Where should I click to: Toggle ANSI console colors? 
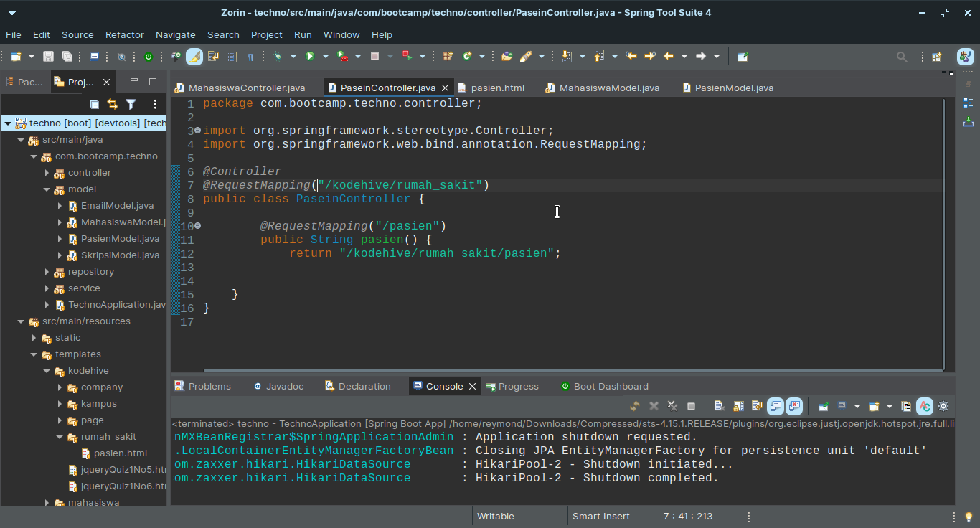pyautogui.click(x=925, y=406)
